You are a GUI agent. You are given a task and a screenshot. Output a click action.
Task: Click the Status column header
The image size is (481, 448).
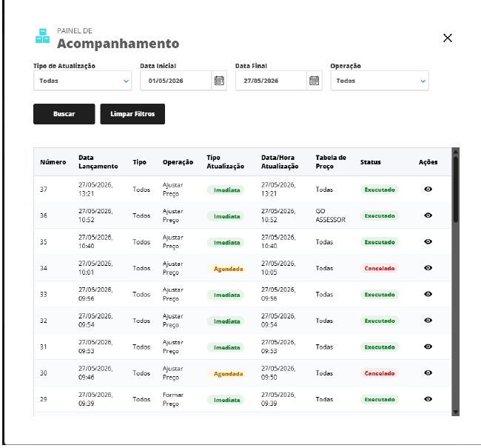coord(370,162)
